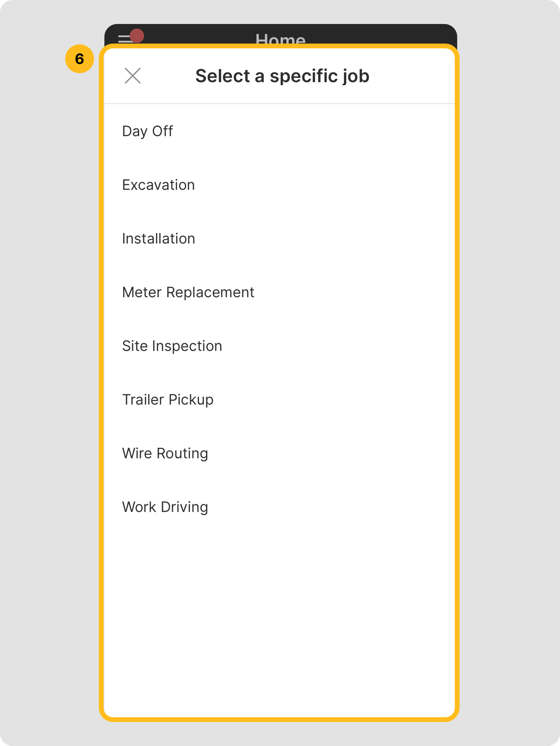Click the yellow step 6 badge

pyautogui.click(x=80, y=59)
